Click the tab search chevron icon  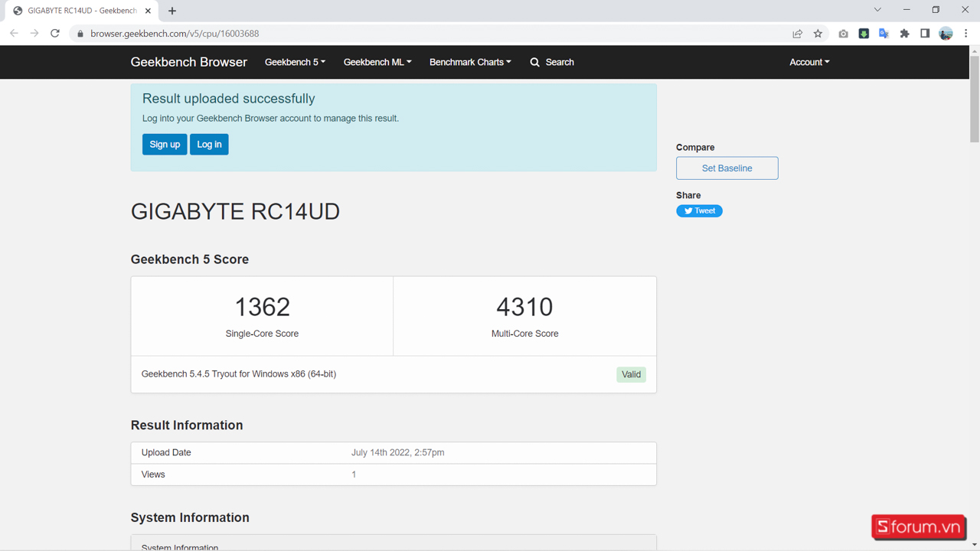pyautogui.click(x=877, y=10)
